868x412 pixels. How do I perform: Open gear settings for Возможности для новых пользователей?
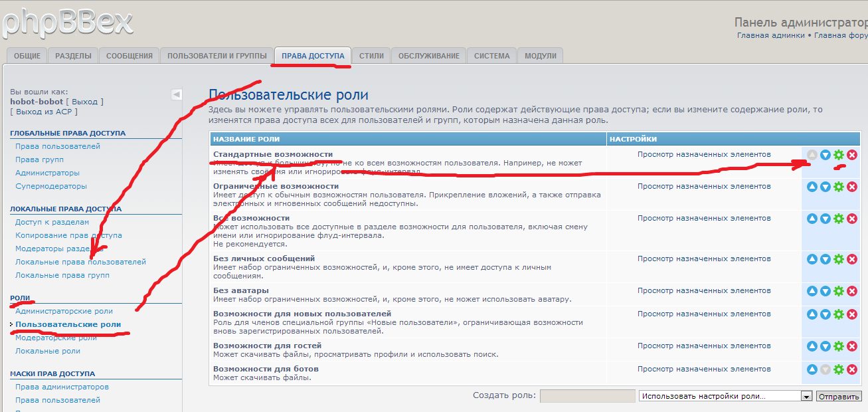pyautogui.click(x=839, y=314)
